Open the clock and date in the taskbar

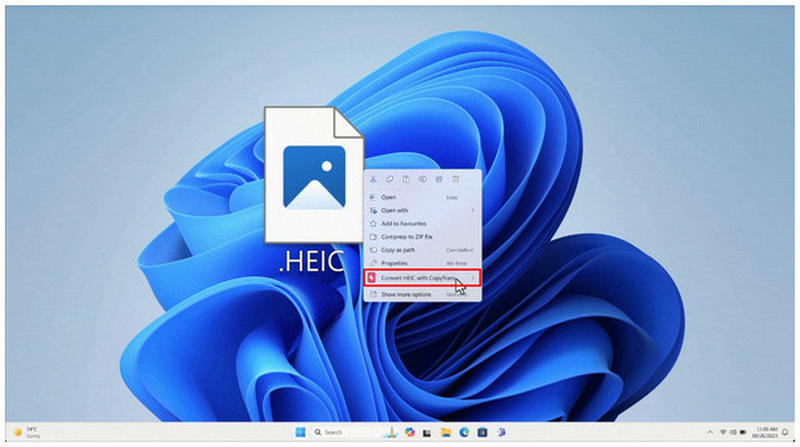[764, 432]
